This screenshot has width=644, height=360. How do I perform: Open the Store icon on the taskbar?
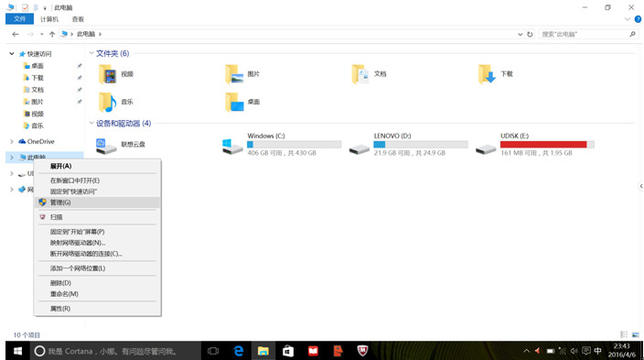tap(288, 351)
